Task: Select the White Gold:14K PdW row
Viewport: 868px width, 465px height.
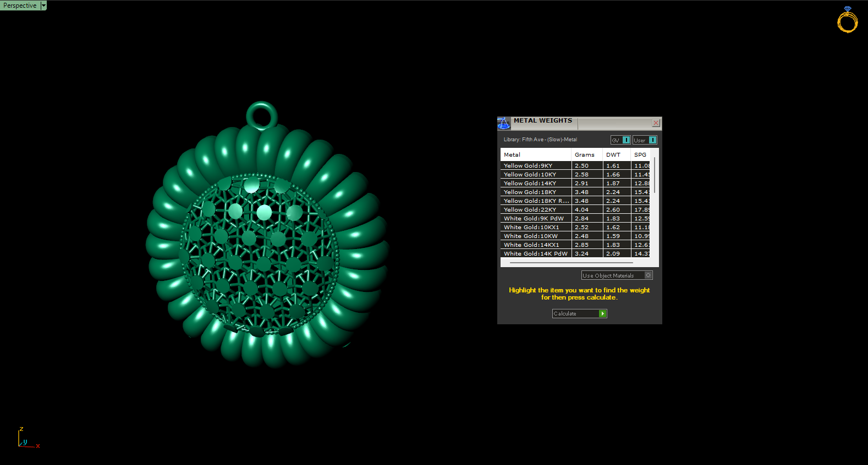Action: point(535,254)
